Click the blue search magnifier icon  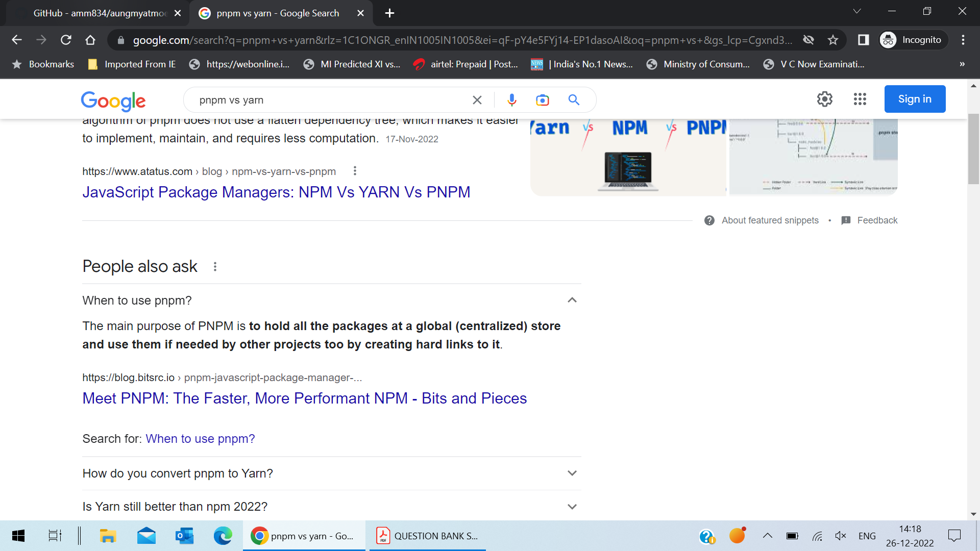tap(574, 100)
